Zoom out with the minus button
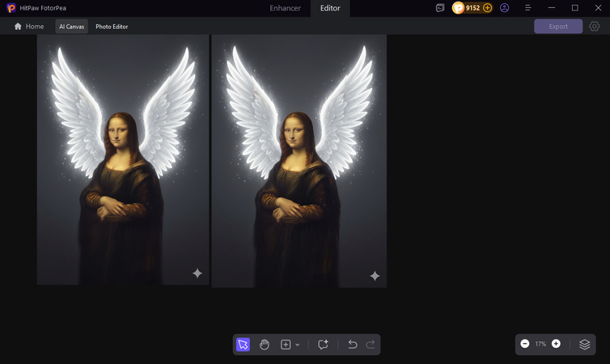 (525, 344)
